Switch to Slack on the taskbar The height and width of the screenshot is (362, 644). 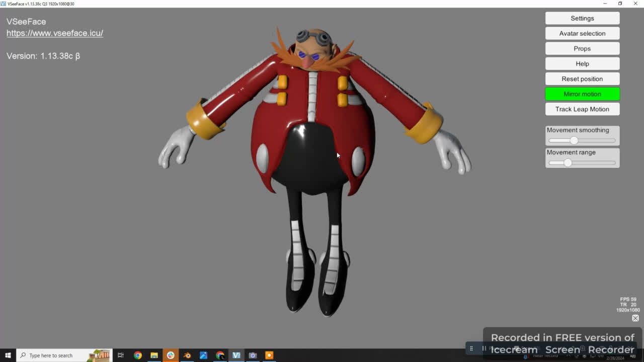point(171,355)
